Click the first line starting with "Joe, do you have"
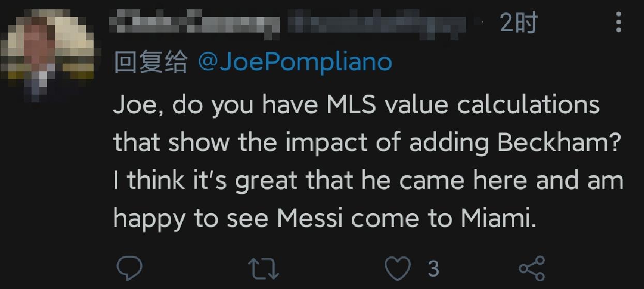 356,105
